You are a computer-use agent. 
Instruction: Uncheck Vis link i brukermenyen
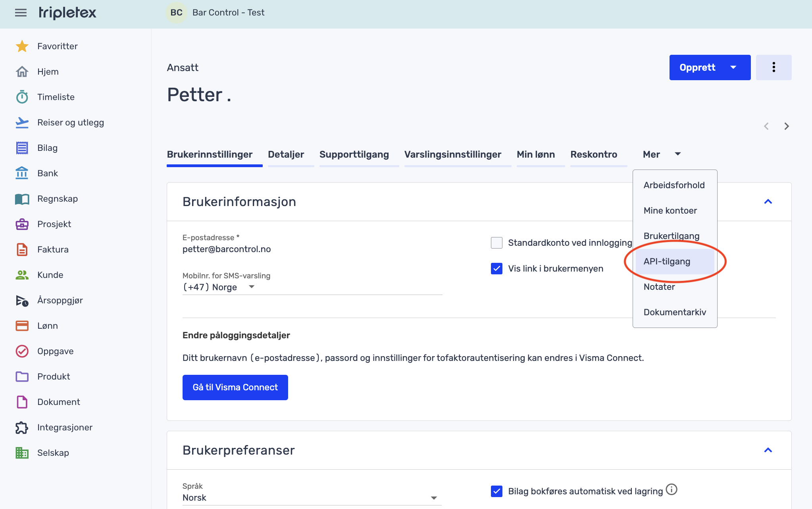(496, 269)
